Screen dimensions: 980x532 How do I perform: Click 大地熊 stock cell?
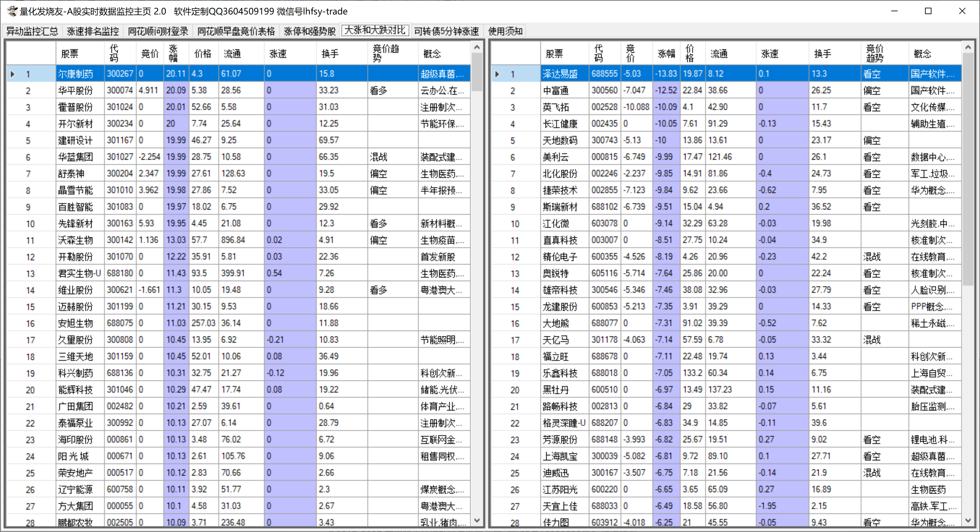pos(565,323)
